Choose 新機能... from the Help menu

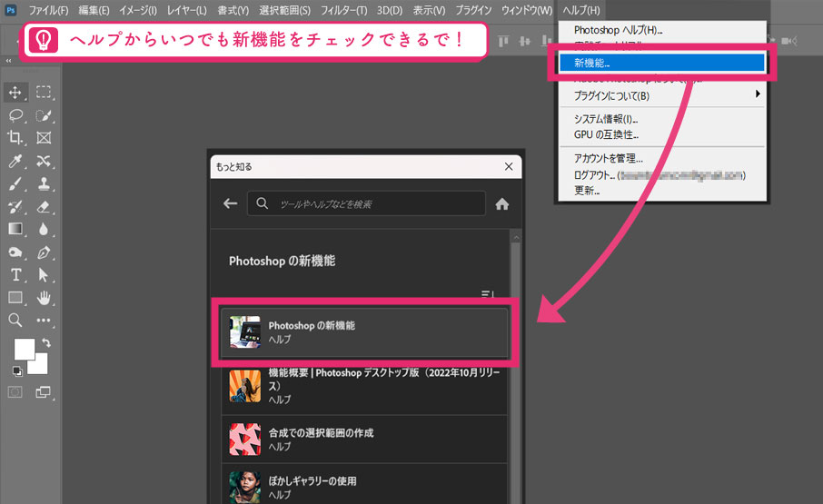tap(662, 63)
